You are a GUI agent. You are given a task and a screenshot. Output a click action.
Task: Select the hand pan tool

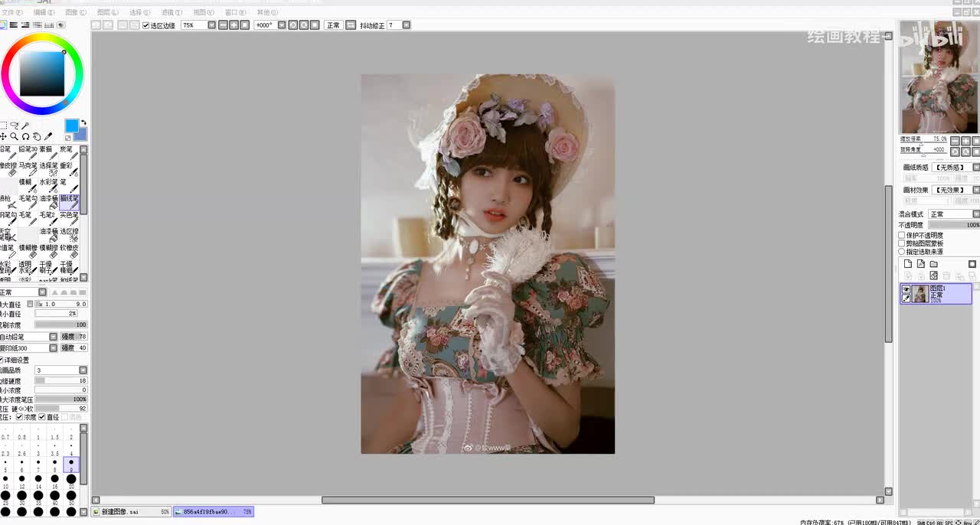point(36,136)
